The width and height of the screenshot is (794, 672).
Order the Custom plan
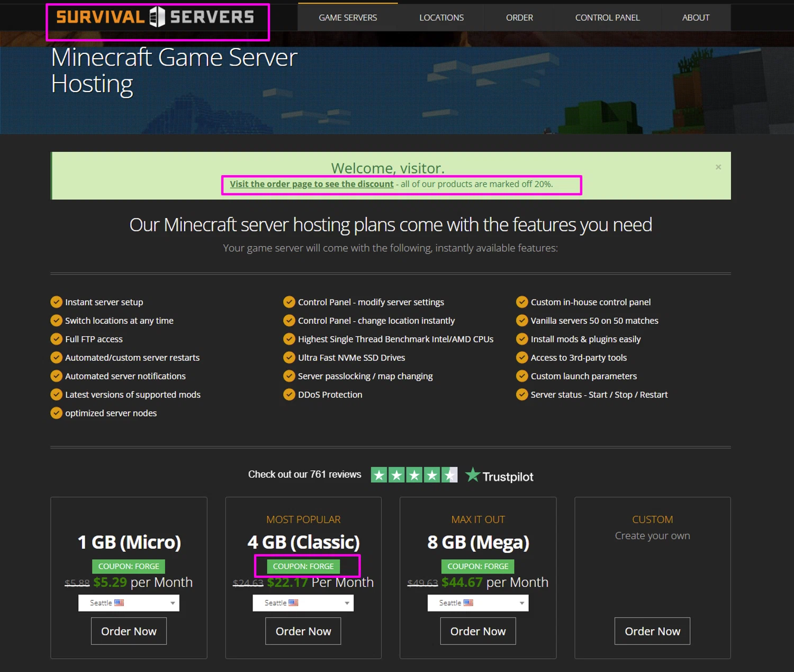[652, 631]
